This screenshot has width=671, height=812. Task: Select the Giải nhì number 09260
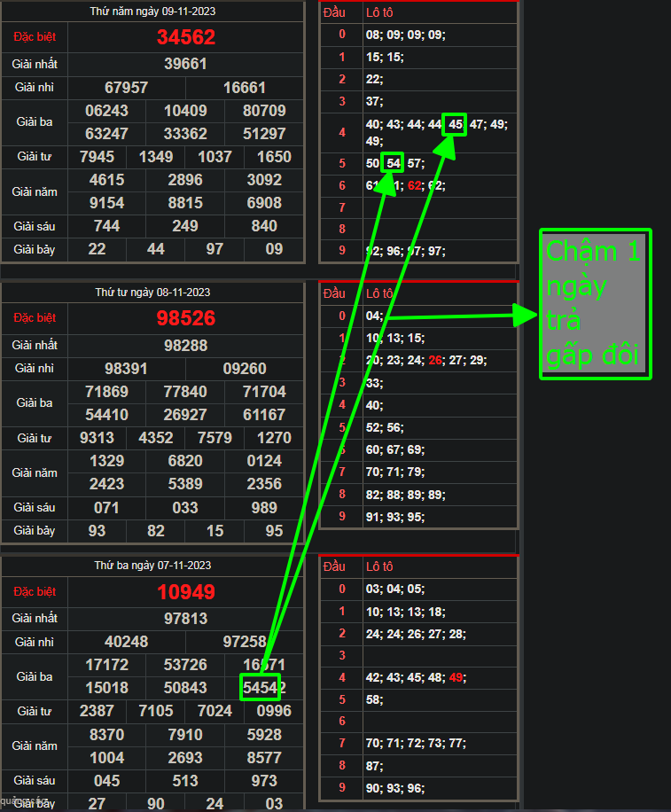point(245,369)
